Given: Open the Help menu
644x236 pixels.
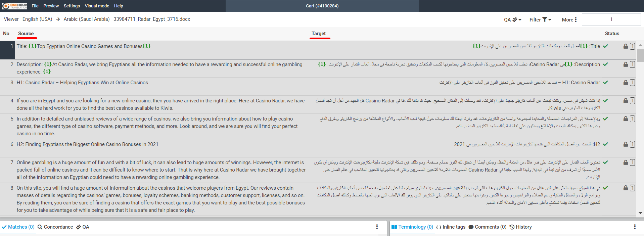Looking at the screenshot, I should point(119,6).
